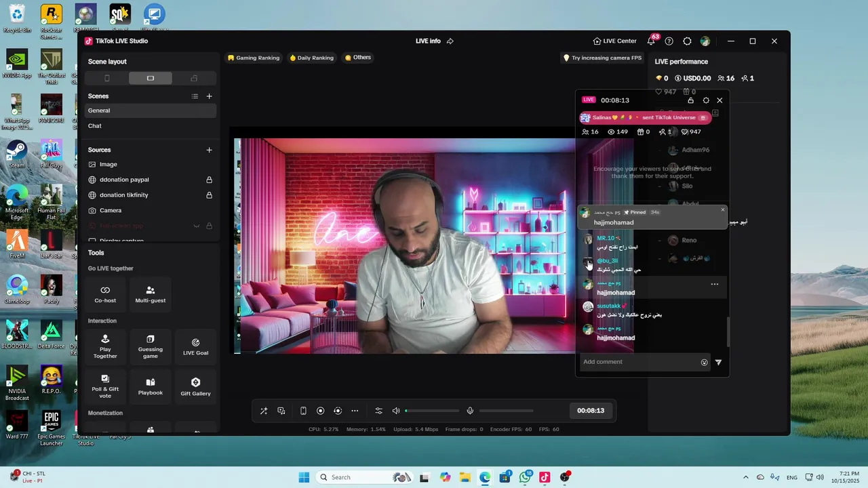Open the Play Together tool
The image size is (868, 488).
[105, 346]
